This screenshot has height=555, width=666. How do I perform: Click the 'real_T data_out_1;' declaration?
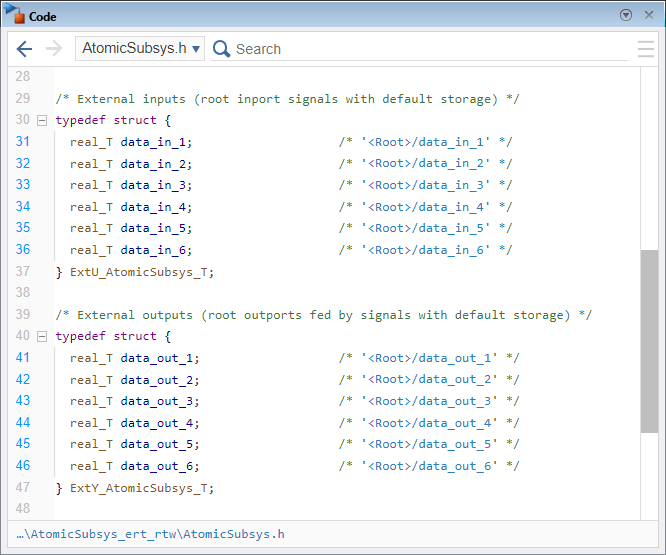(135, 358)
